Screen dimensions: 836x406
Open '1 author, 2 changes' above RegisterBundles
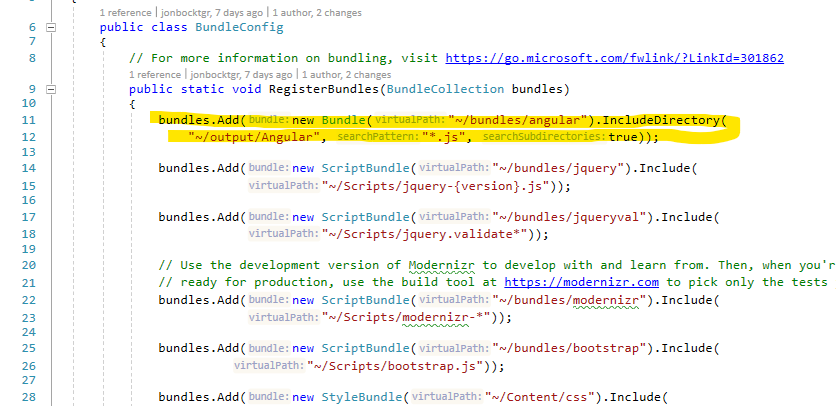click(347, 75)
